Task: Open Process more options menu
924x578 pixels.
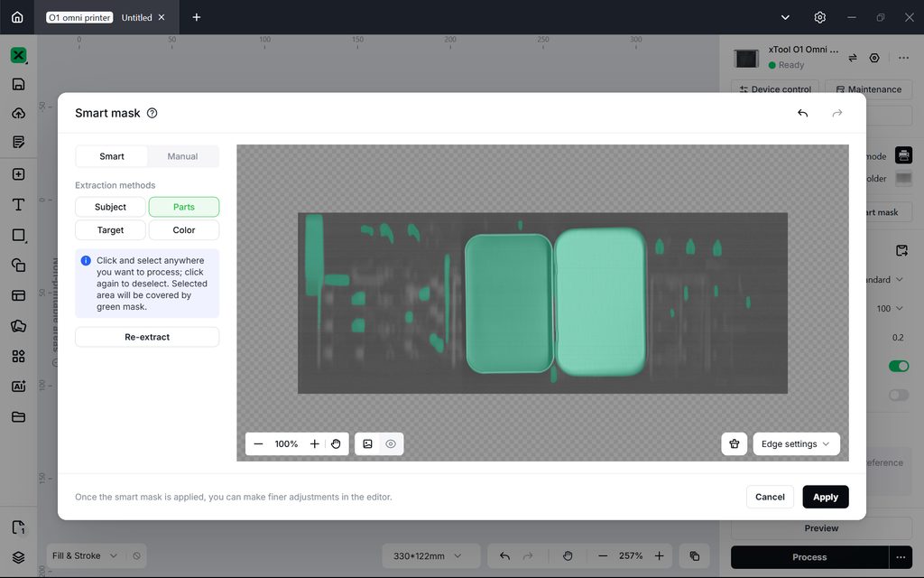Action: pos(901,557)
